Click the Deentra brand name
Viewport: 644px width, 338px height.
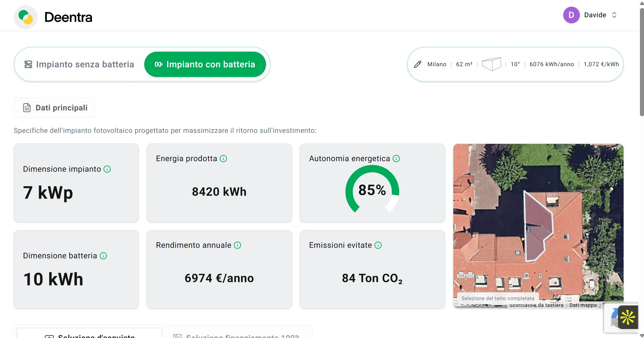point(68,17)
